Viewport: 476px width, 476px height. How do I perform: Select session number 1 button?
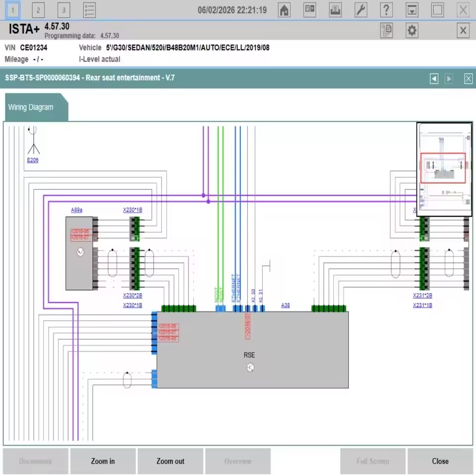pyautogui.click(x=13, y=10)
